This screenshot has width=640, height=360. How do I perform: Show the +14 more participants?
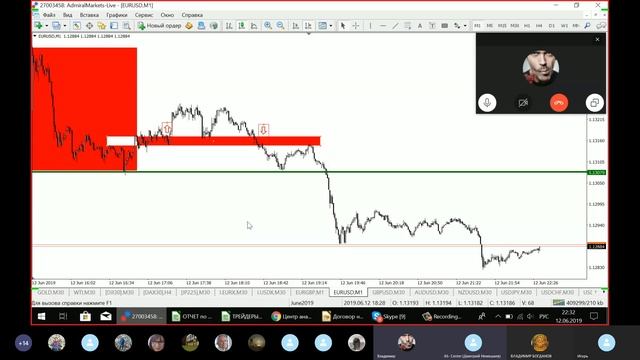point(23,343)
